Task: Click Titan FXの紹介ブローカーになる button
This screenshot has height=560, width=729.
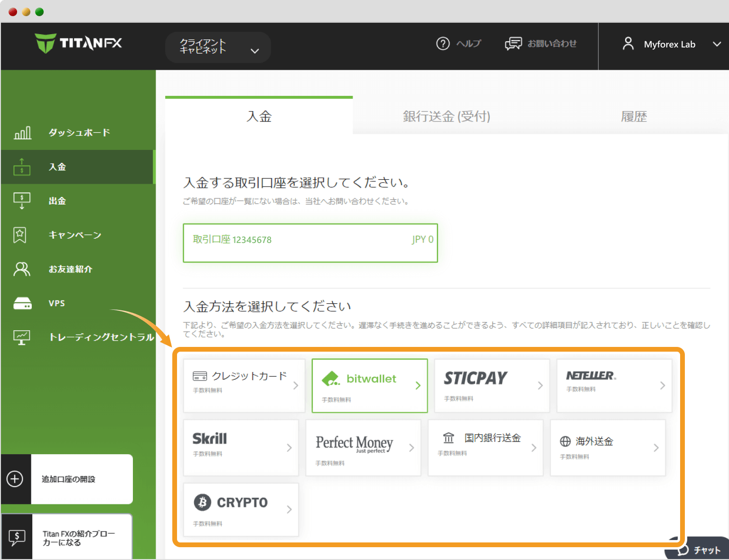Action: tap(66, 537)
